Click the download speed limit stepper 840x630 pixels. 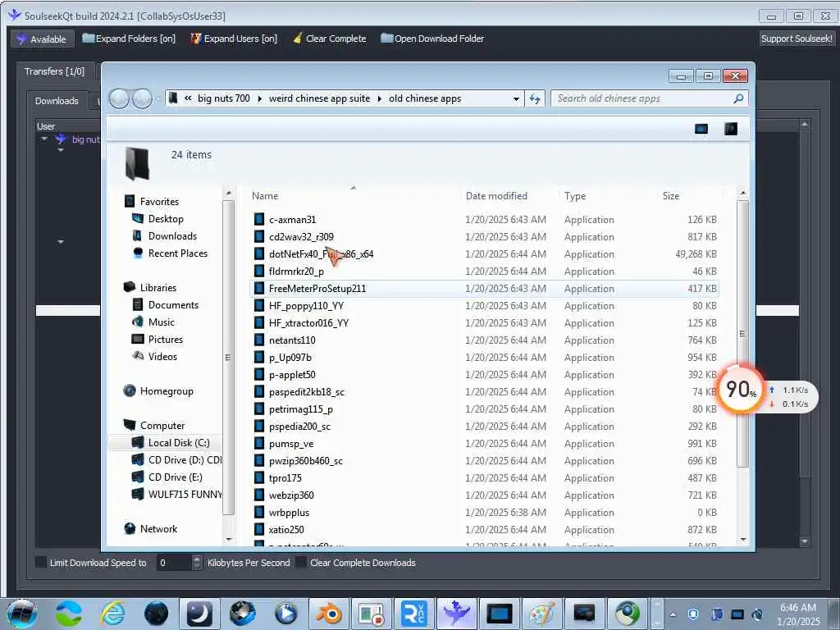[x=197, y=563]
